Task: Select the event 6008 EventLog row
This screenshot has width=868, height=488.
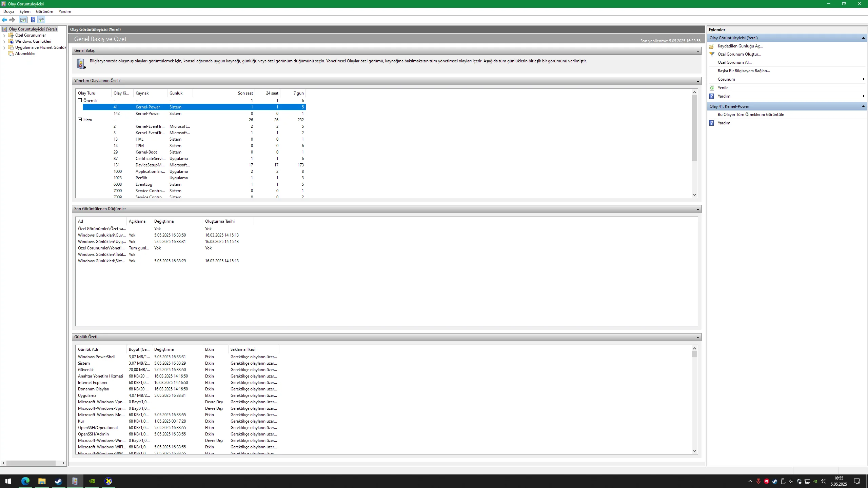Action: coord(194,184)
